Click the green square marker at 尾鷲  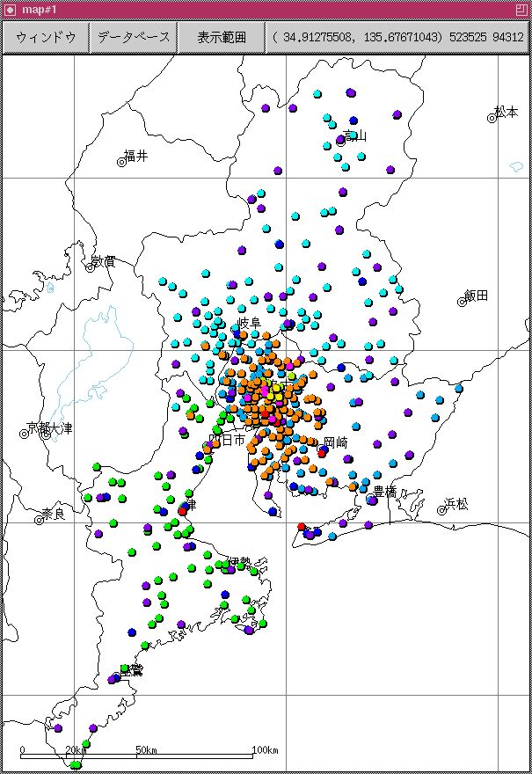point(125,669)
